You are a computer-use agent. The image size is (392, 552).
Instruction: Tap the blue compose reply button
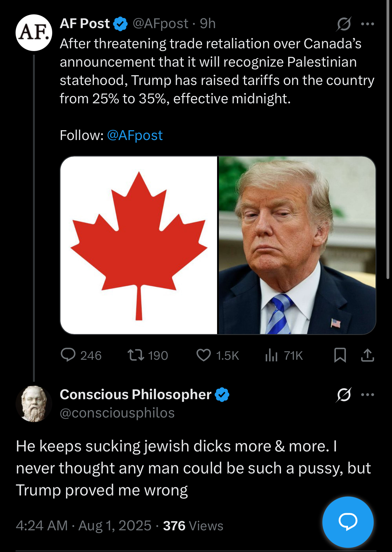(x=348, y=522)
